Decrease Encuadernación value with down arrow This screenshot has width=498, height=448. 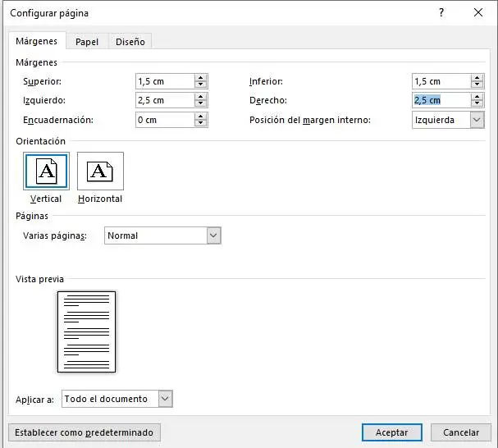point(200,123)
